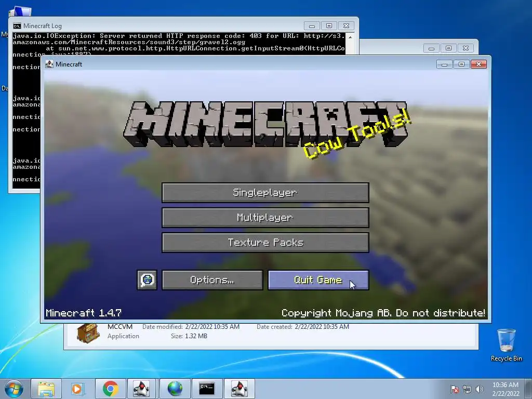
Task: Click the Minecraft Log console title icon
Action: [17, 26]
